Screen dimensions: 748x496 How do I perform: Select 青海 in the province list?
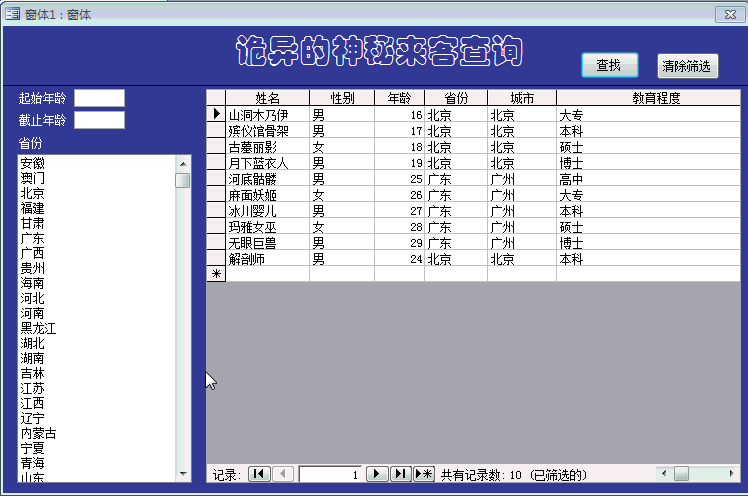[96, 463]
